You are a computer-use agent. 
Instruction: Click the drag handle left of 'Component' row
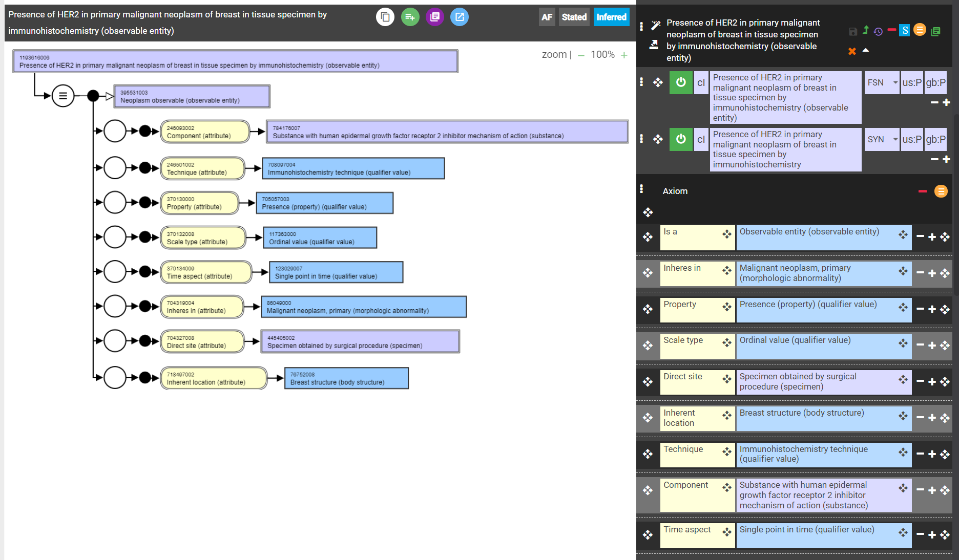tap(648, 490)
